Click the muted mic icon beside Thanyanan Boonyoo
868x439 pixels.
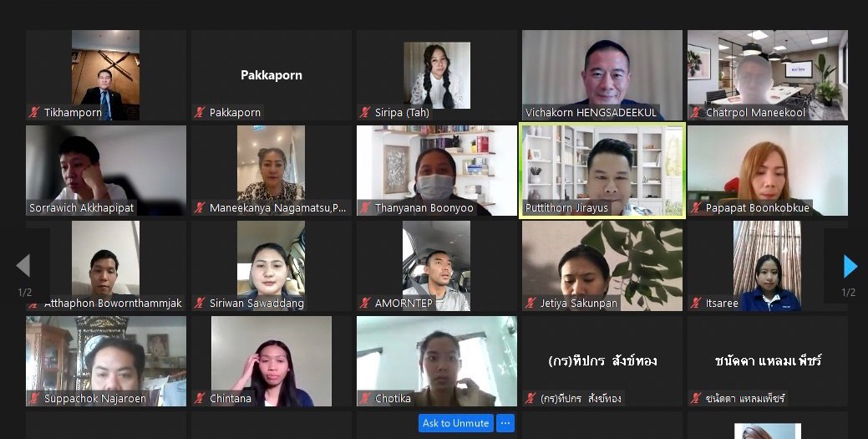coord(365,208)
